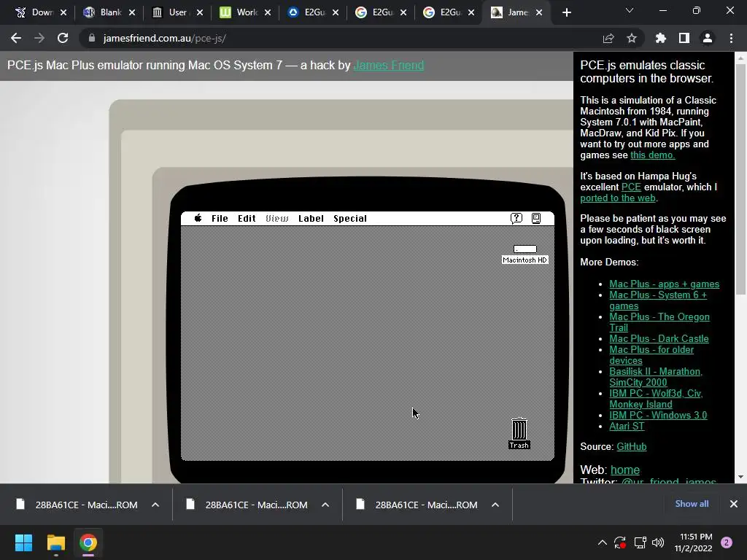Viewport: 747px width, 560px height.
Task: Open the Windows Start menu
Action: tap(23, 542)
